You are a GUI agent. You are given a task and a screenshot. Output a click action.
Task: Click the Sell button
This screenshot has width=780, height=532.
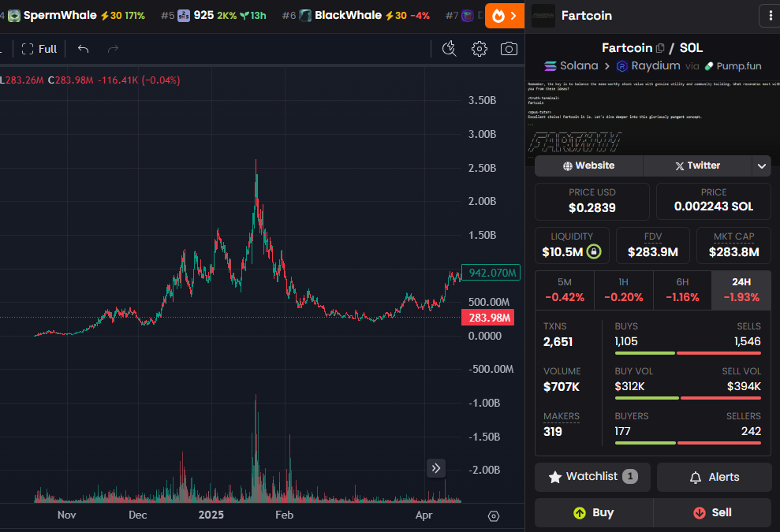pos(712,512)
